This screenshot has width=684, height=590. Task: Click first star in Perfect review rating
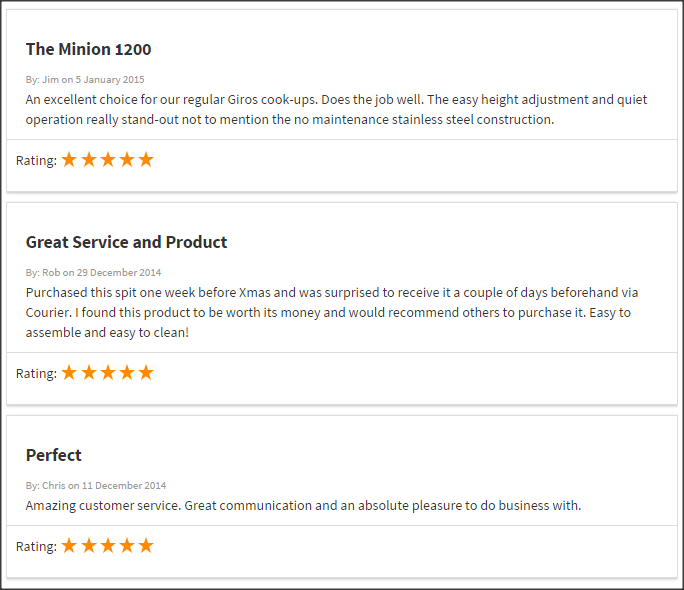(69, 546)
